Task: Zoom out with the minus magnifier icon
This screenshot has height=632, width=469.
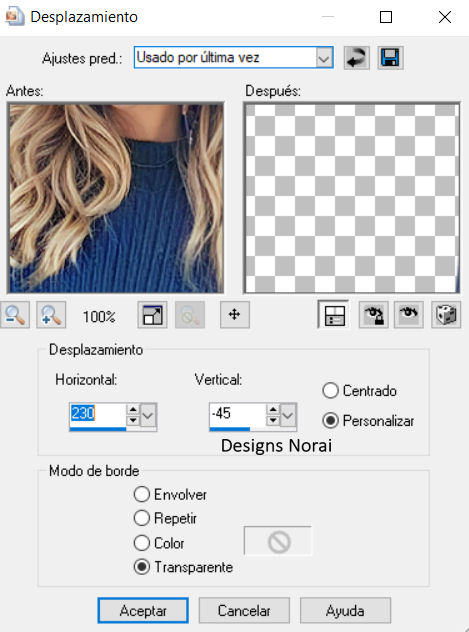Action: (15, 315)
